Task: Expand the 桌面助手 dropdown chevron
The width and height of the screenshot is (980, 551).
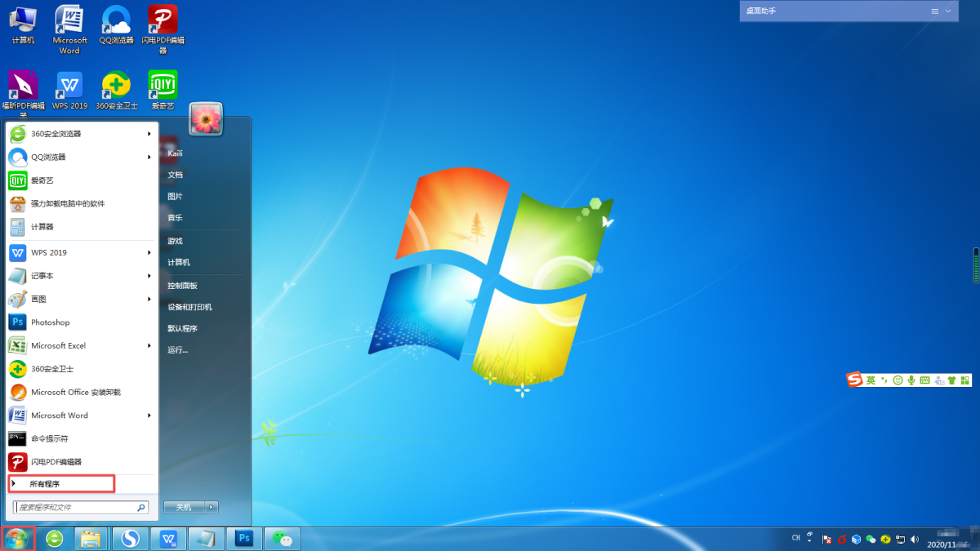Action: pos(948,11)
